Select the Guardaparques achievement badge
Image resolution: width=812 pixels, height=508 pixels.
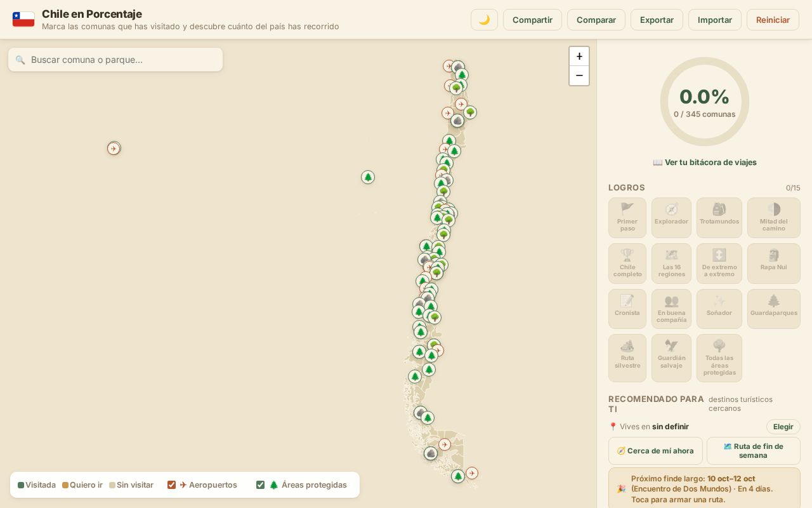tap(773, 309)
